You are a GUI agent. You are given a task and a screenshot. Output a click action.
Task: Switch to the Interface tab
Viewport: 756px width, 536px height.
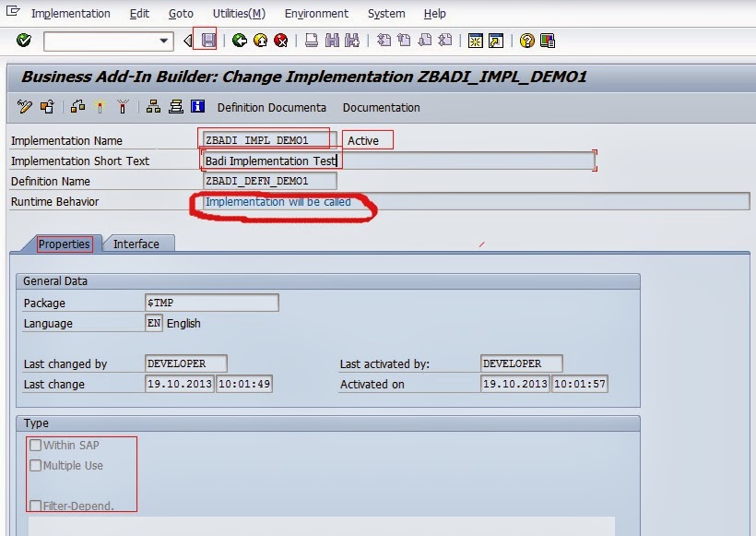136,244
